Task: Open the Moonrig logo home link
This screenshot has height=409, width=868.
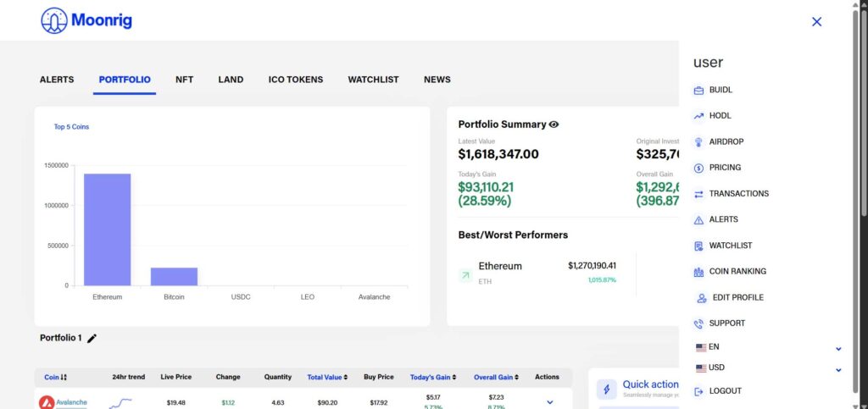Action: tap(86, 21)
